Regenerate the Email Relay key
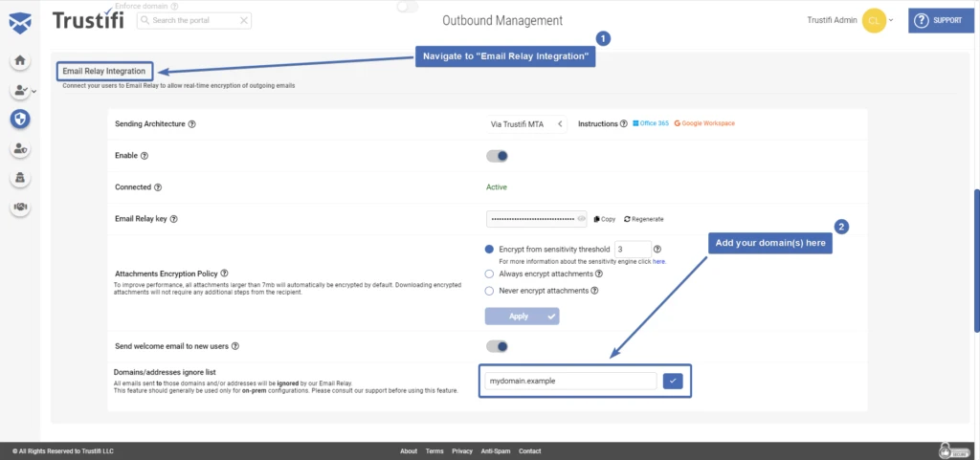Screen dimensions: 980x460 coord(643,219)
